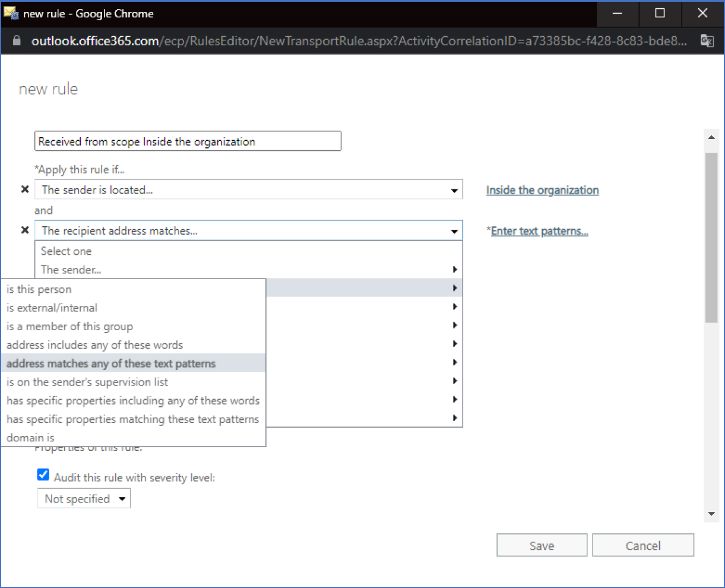Screen dimensions: 725x588
Task: Open the 'Enter text patterns...' link
Action: click(539, 231)
